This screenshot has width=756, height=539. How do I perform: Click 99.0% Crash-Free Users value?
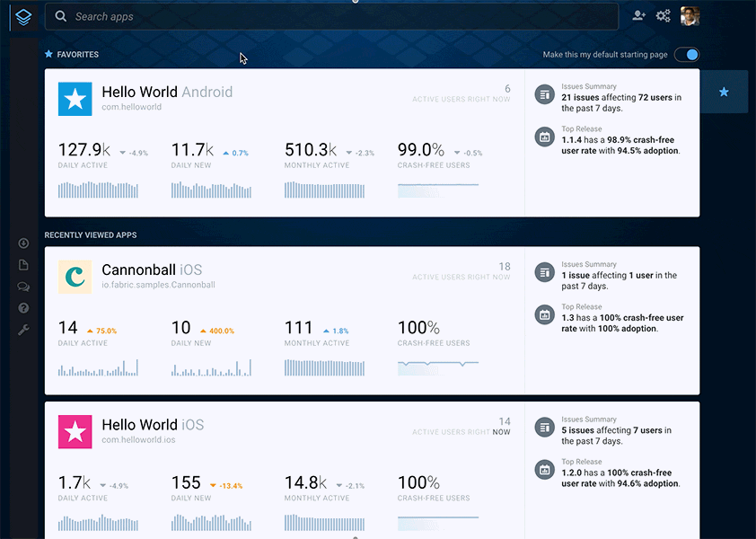click(421, 150)
